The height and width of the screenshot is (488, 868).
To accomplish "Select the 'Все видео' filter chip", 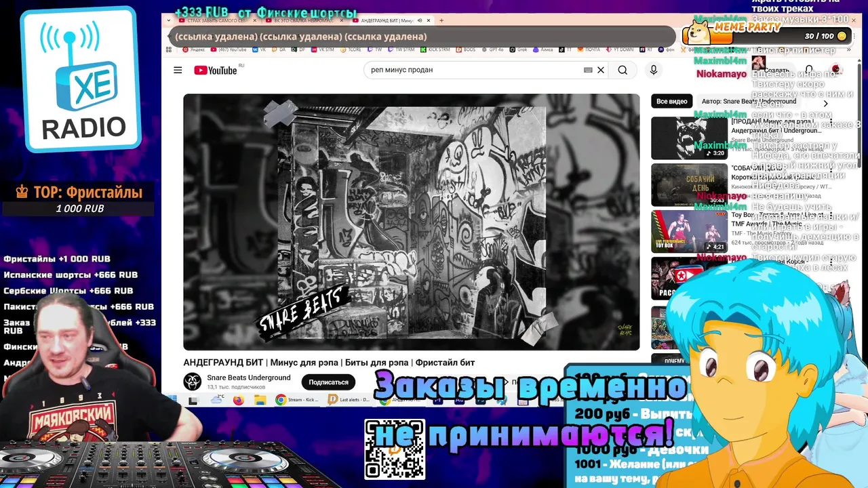I will 672,101.
